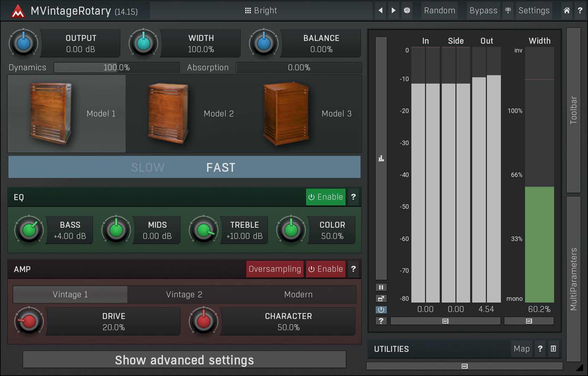The image size is (588, 376).
Task: Click the dice randomize icon
Action: tap(407, 10)
